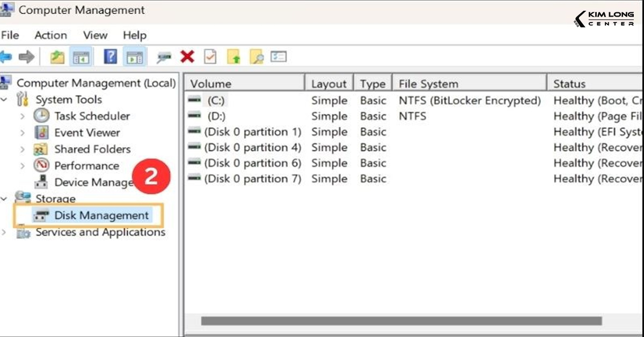Open the View menu
Screen dimensions: 644x337
pyautogui.click(x=95, y=35)
